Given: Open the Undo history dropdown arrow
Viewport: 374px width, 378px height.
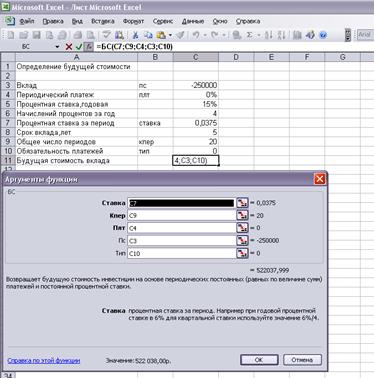Looking at the screenshot, I should click(205, 35).
